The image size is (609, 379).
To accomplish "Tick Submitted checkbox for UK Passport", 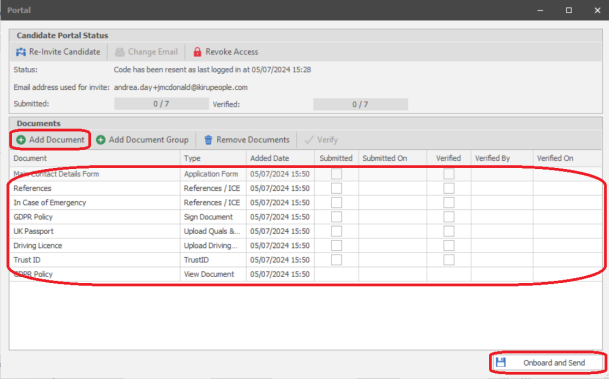I will (x=336, y=231).
